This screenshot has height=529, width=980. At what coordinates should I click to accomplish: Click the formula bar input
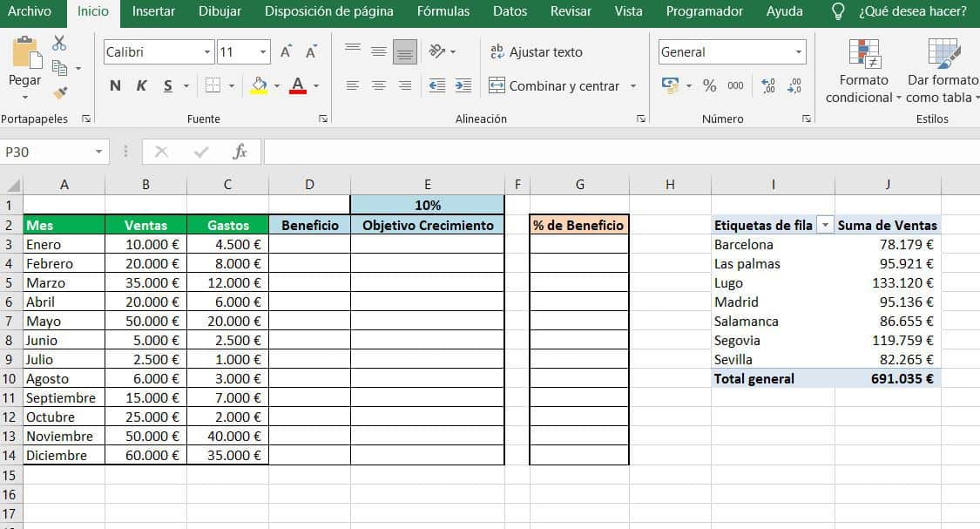tap(622, 152)
